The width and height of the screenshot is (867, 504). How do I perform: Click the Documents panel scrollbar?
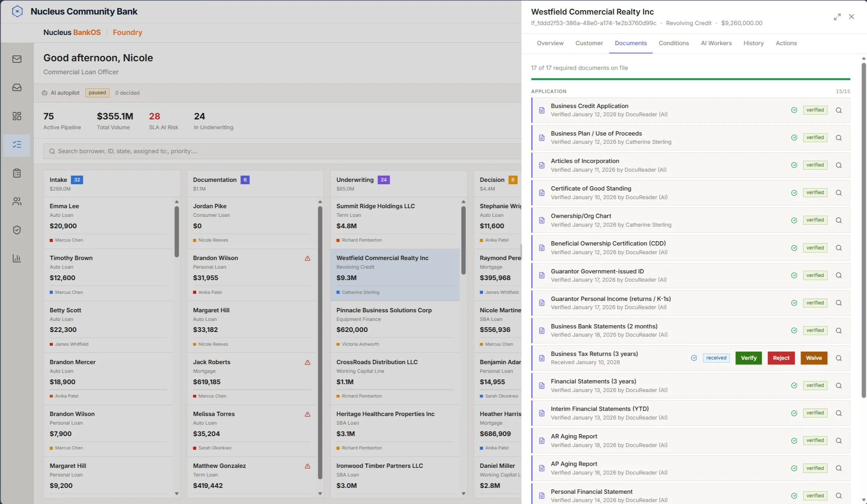coord(863,230)
